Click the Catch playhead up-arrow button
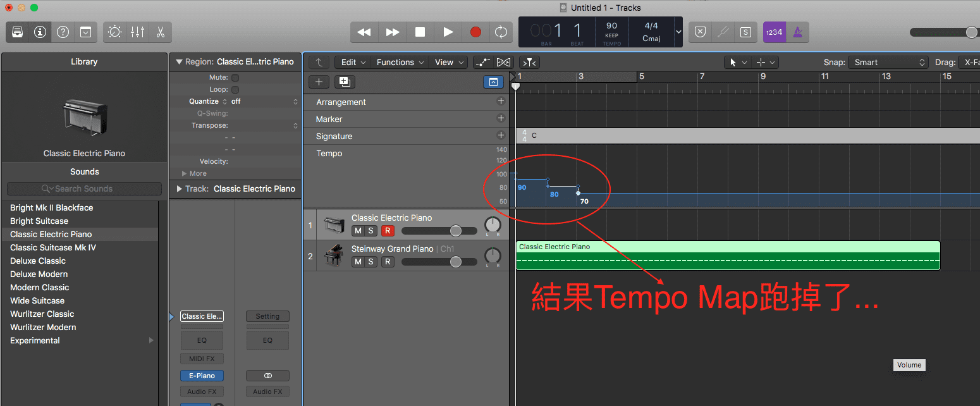The height and width of the screenshot is (406, 980). coord(319,62)
